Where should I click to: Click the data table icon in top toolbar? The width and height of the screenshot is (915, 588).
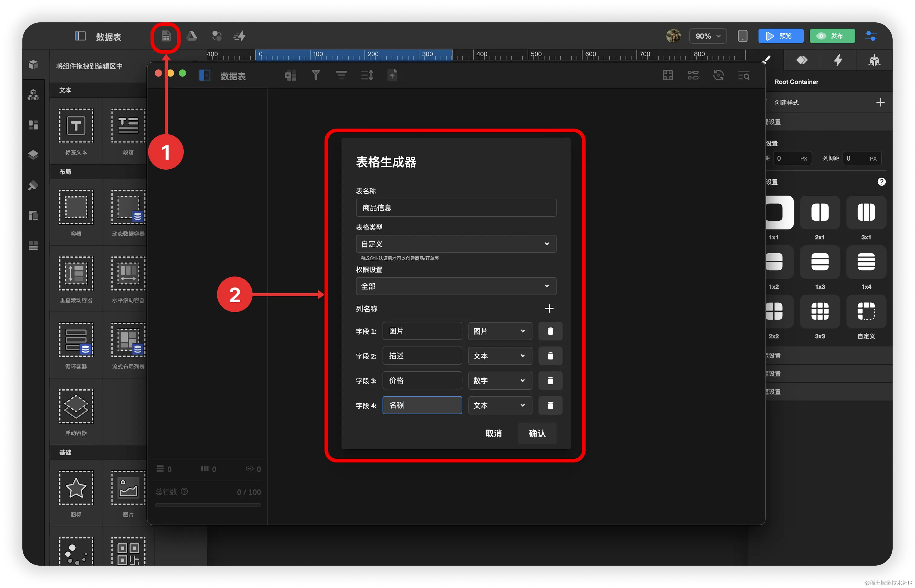166,37
